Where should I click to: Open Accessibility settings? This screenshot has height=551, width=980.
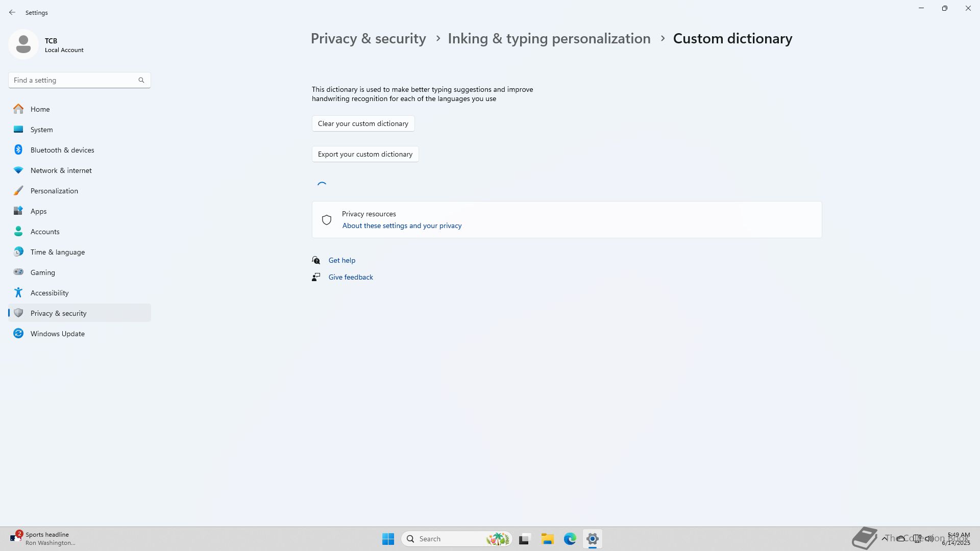click(x=49, y=293)
